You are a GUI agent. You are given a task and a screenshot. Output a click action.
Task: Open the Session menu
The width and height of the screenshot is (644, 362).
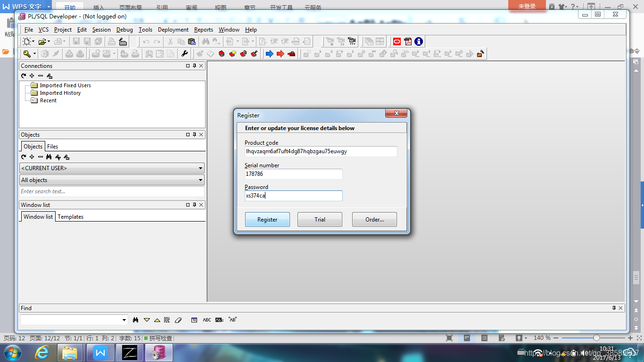101,30
